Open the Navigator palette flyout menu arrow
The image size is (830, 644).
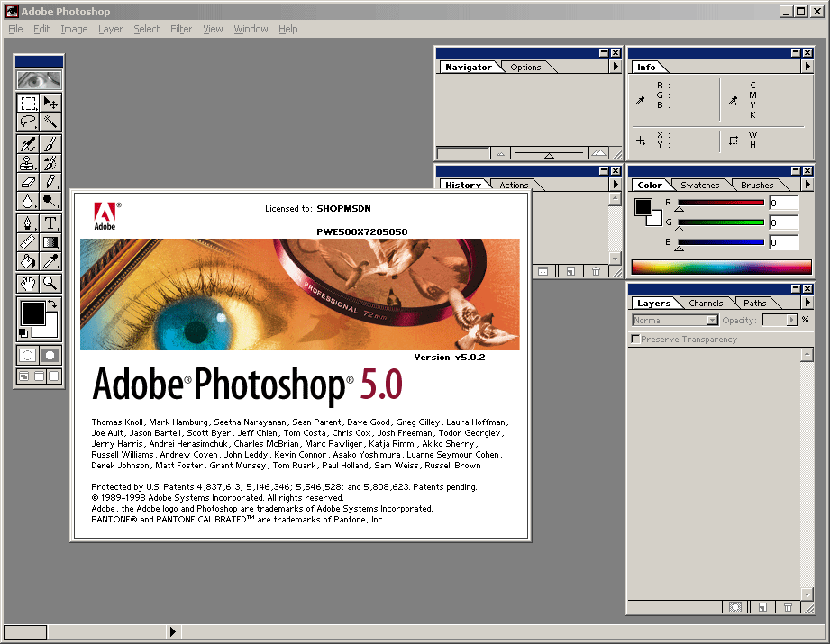tap(616, 66)
